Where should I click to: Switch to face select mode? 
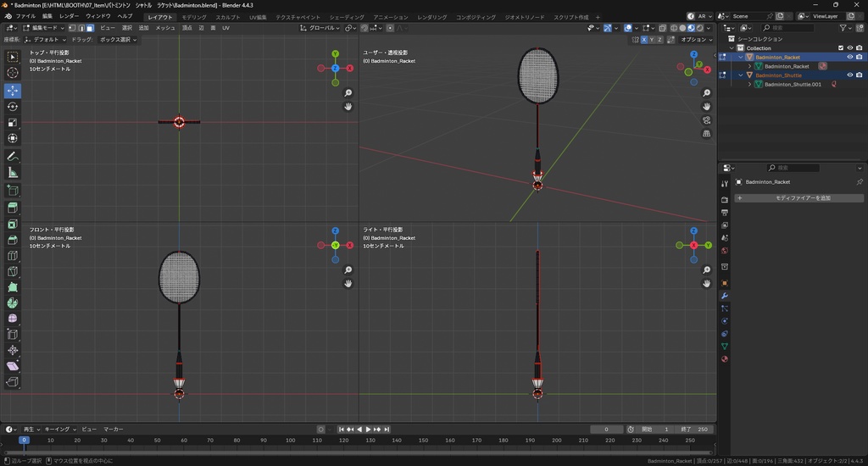pos(89,28)
